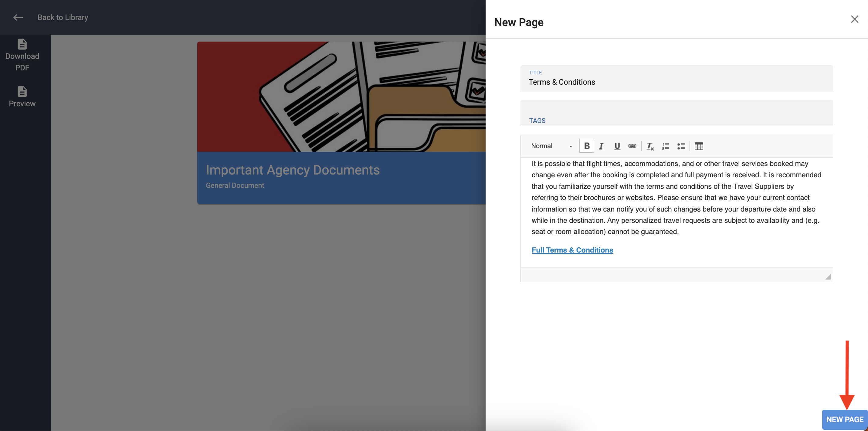Click the 'New Page' panel heading
This screenshot has height=431, width=868.
(519, 22)
